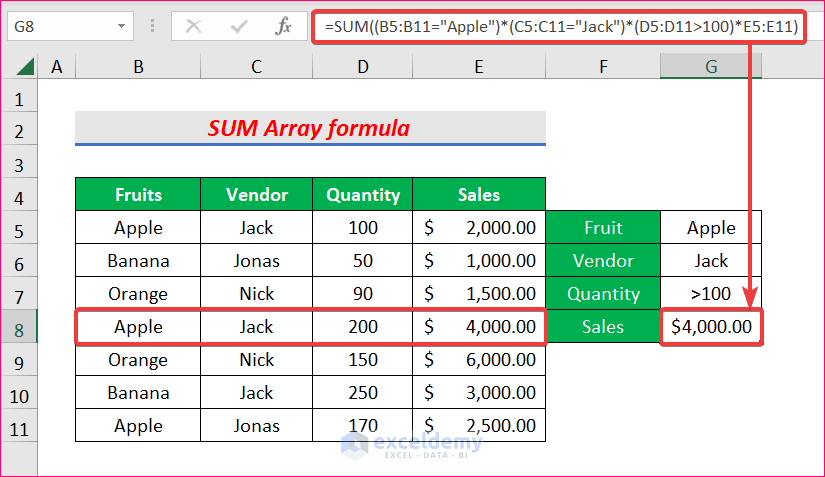Click the Select All corner triangle

(22, 67)
